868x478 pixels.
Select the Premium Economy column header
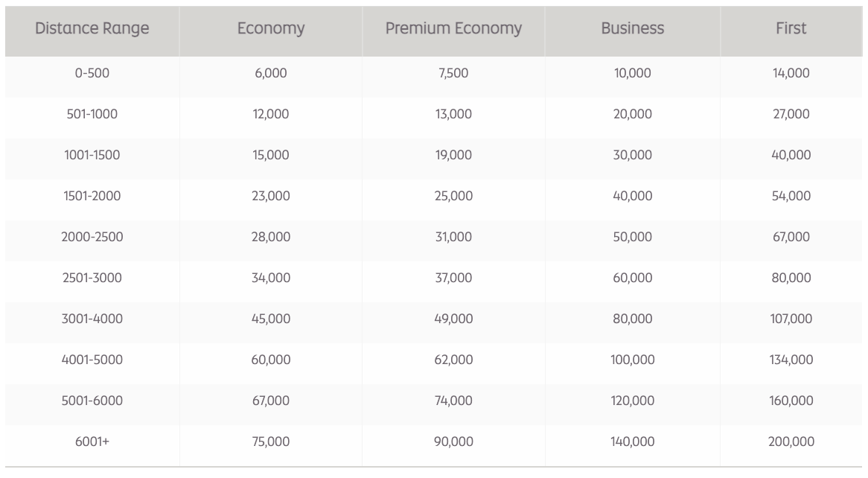pos(453,29)
